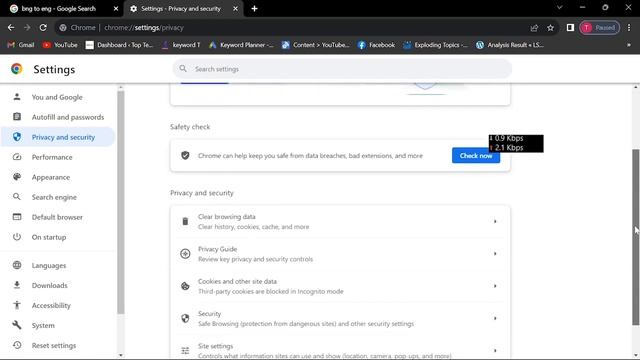
Task: Expand arrow on Security row
Action: click(x=495, y=318)
